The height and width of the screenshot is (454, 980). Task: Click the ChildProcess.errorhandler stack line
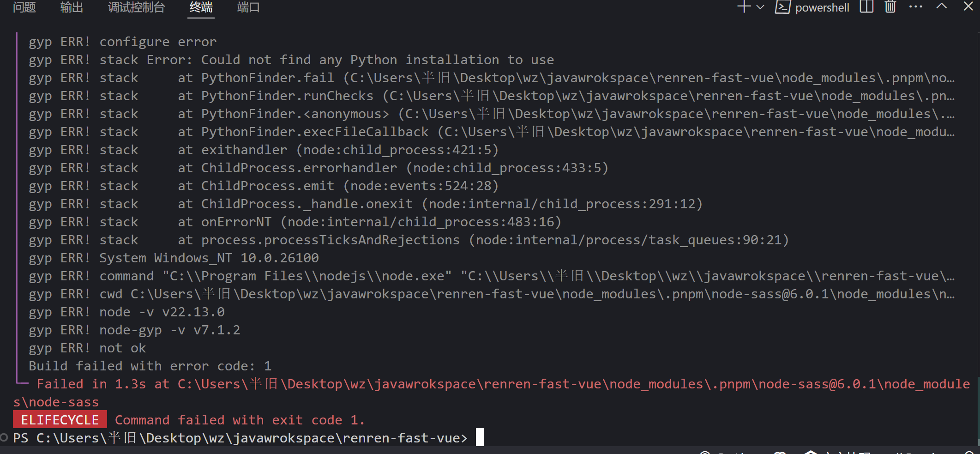[x=319, y=168]
